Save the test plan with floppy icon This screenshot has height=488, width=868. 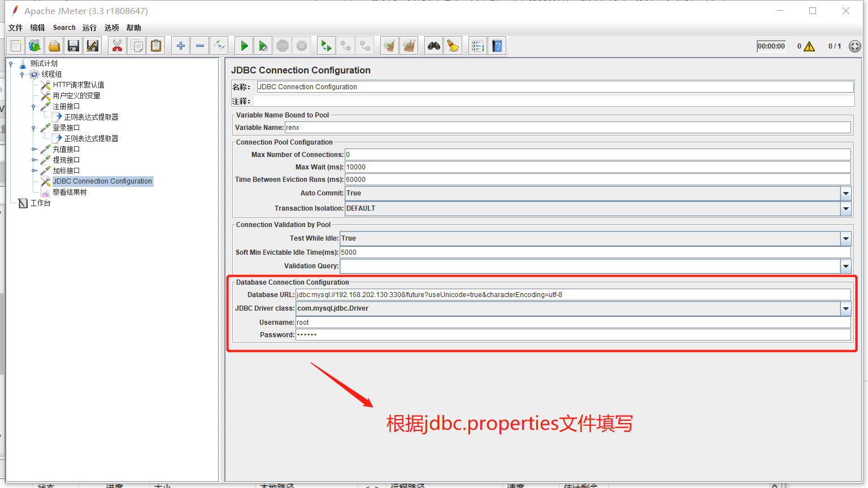[x=73, y=46]
